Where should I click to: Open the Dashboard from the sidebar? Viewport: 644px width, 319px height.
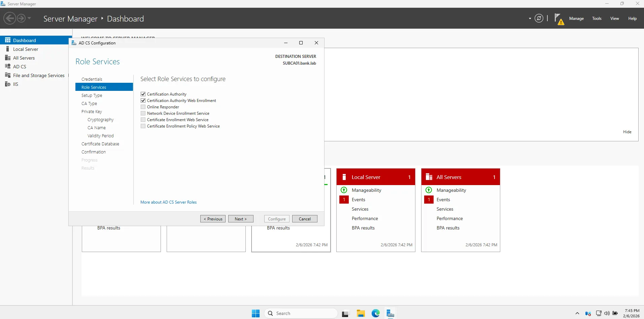click(25, 40)
